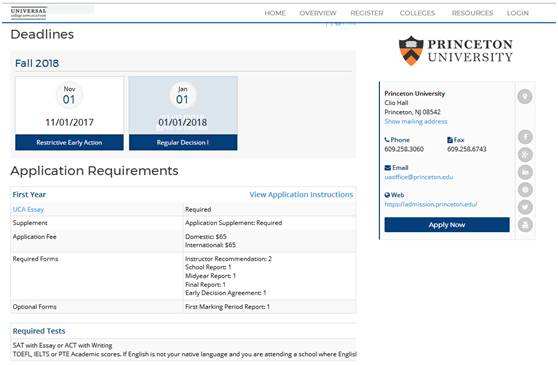Image resolution: width=558 pixels, height=365 pixels.
Task: Open the REGISTER menu item
Action: 367,13
